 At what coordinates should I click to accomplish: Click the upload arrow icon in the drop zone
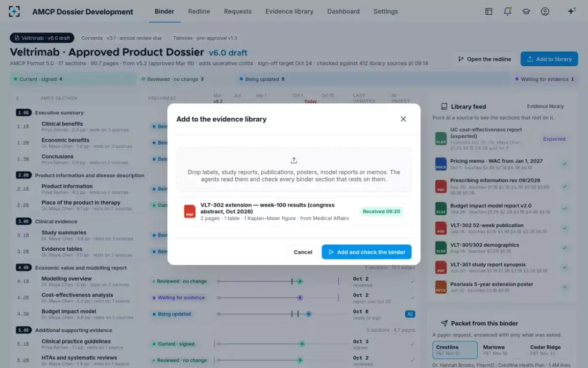[294, 160]
